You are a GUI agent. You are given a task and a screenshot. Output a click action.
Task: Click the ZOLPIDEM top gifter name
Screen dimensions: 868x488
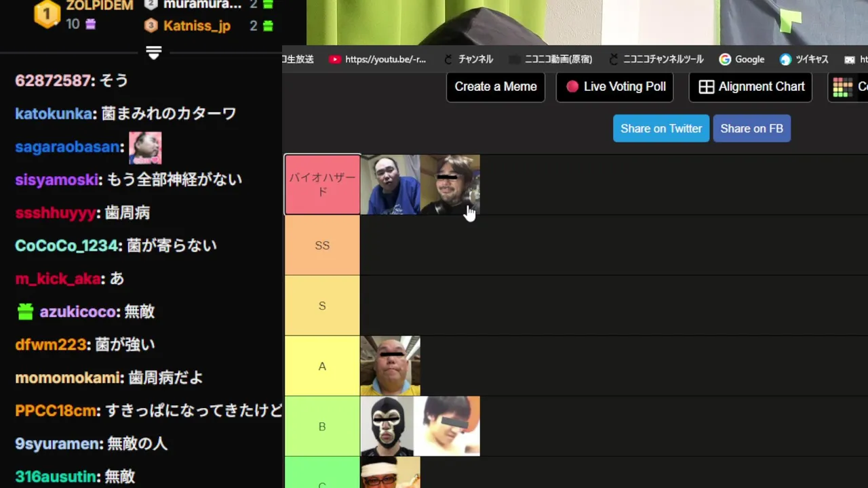click(99, 5)
